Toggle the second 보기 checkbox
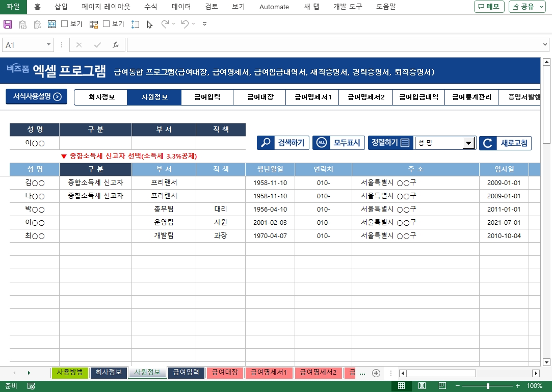The image size is (552, 392). point(107,24)
